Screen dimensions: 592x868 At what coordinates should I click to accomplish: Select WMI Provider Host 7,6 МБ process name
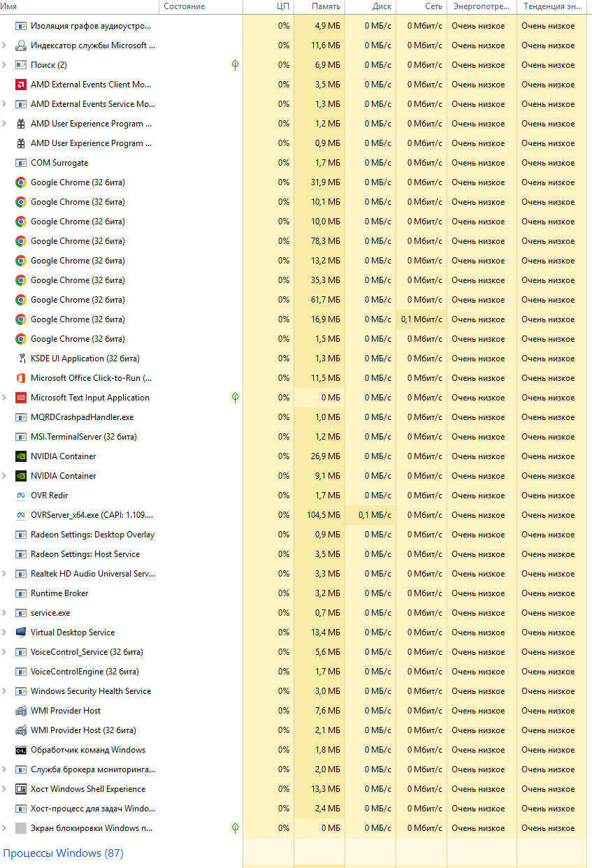66,711
